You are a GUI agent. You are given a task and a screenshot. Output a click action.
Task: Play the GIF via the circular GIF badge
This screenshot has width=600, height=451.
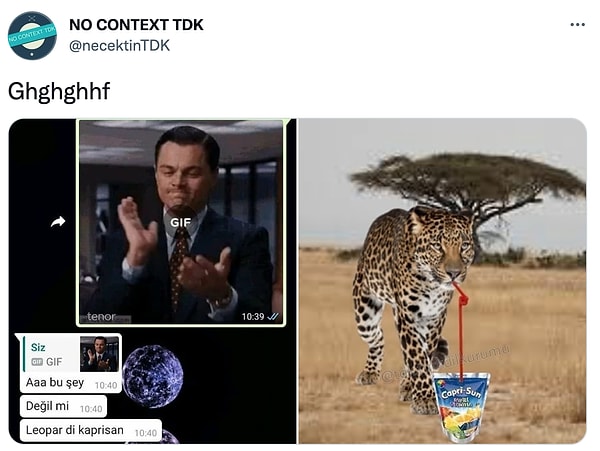point(181,222)
